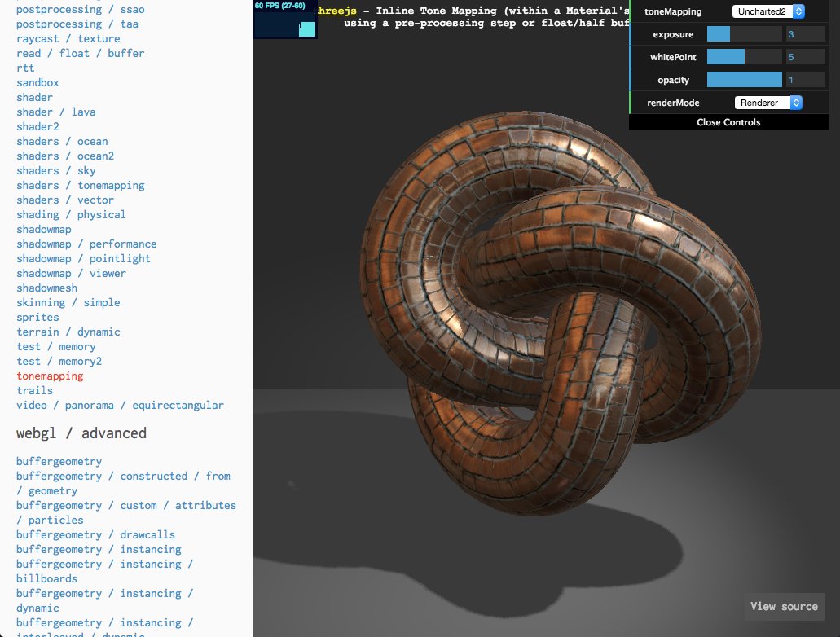Open the read / float / buffer example
Screen dimensions: 840x637
[x=81, y=53]
